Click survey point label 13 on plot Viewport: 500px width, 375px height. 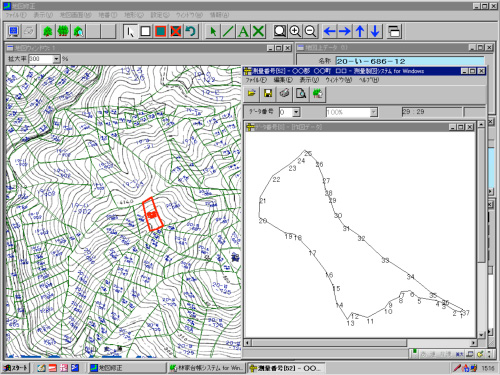pos(350,323)
